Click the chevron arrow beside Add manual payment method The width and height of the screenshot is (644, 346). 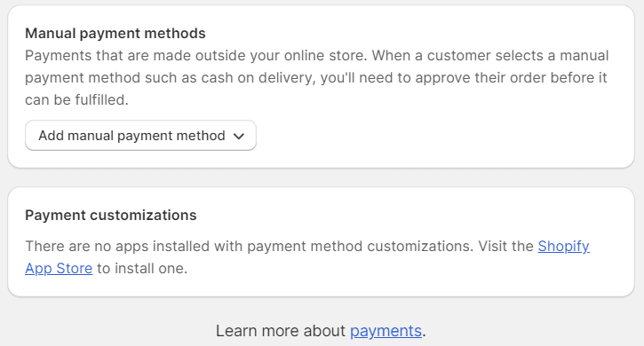(239, 136)
